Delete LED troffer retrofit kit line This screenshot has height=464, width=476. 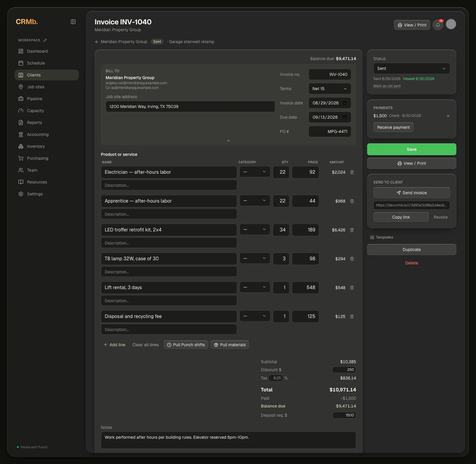coord(352,230)
